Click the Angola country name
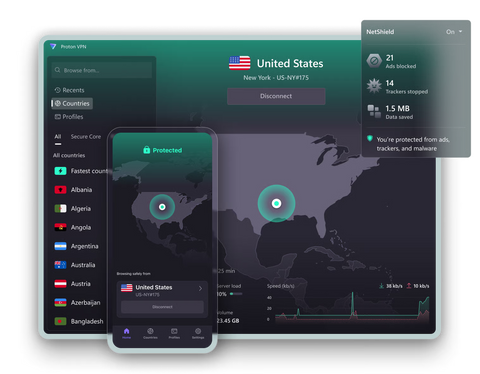This screenshot has height=374, width=480. pos(81,227)
